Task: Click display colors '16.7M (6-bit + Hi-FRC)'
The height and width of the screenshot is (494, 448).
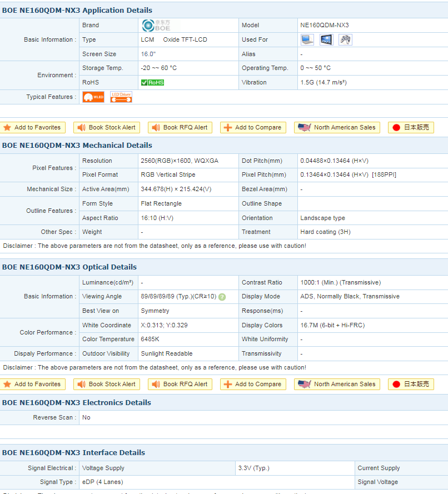Action: pos(333,326)
